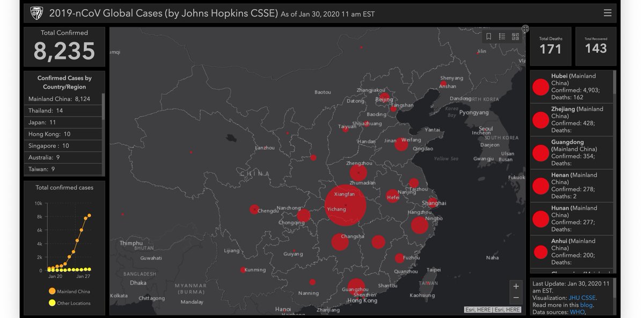Click the Pyongyang label on the map
The height and width of the screenshot is (318, 644).
(474, 113)
